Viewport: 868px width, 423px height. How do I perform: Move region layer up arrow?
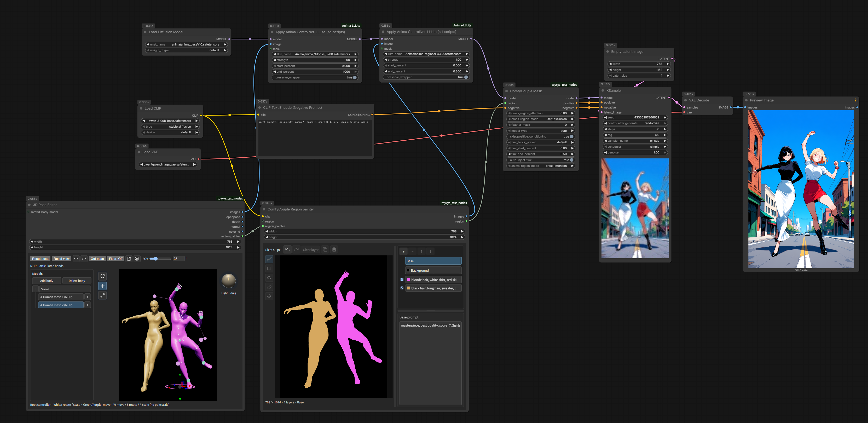coord(421,251)
